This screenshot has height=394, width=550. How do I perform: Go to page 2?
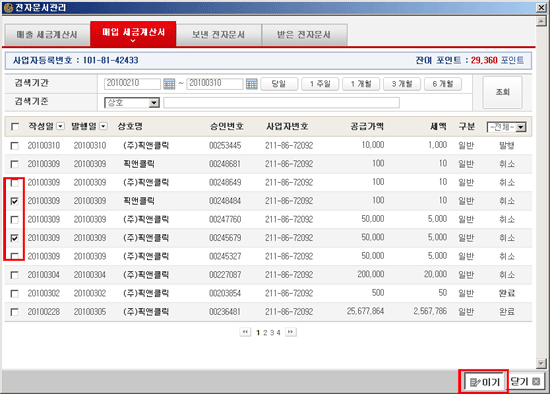coord(265,333)
